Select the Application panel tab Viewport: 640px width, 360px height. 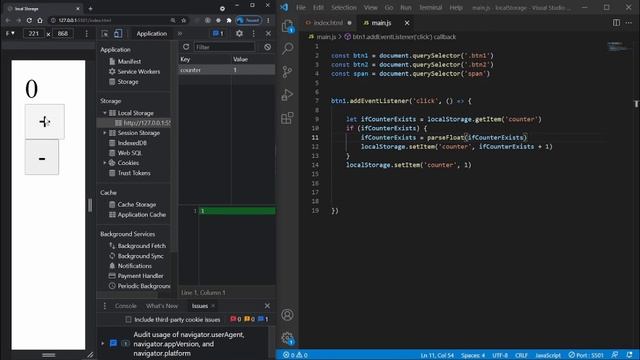[x=152, y=33]
